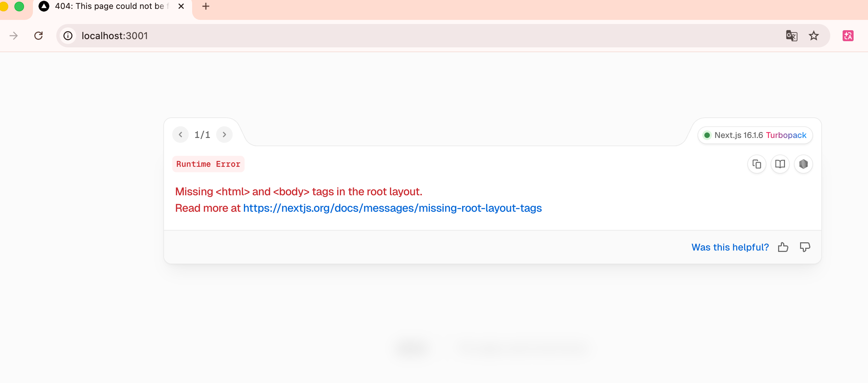Mark the error message as helpful (thumbs up)

[x=783, y=247]
